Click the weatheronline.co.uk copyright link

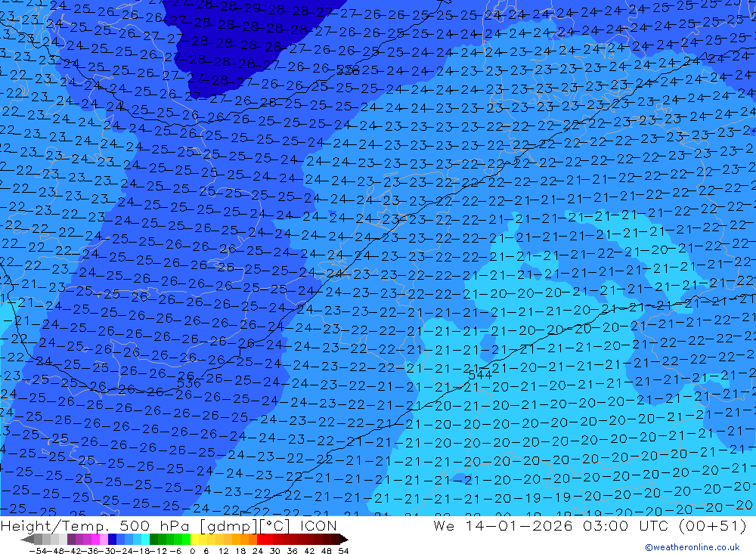pyautogui.click(x=692, y=547)
